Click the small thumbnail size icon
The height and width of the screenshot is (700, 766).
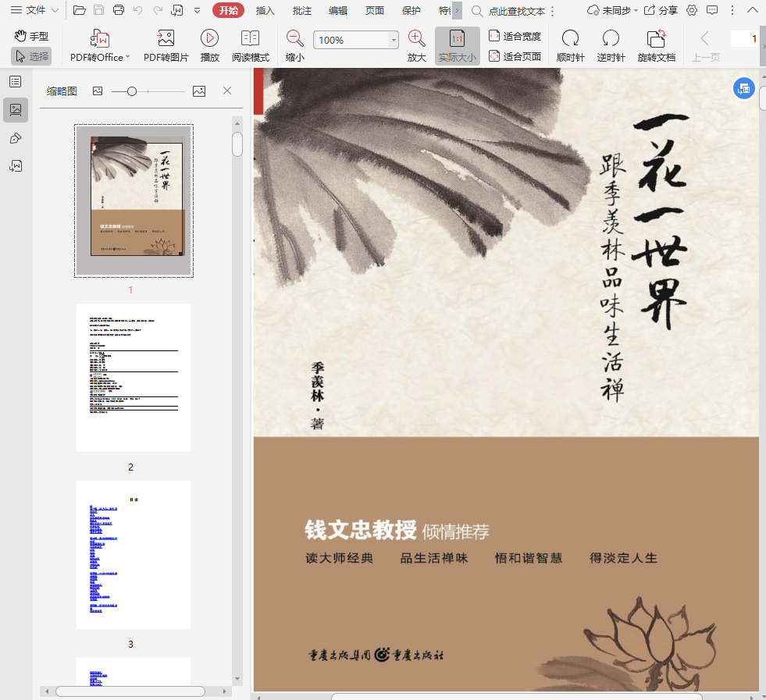coord(98,91)
